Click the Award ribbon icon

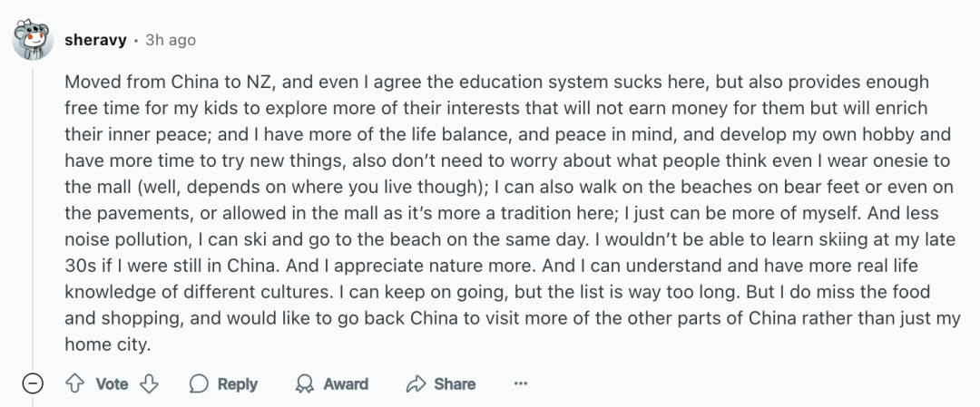click(x=305, y=384)
